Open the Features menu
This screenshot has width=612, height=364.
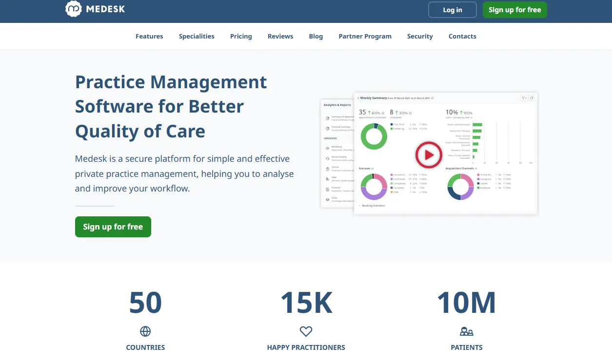click(149, 36)
